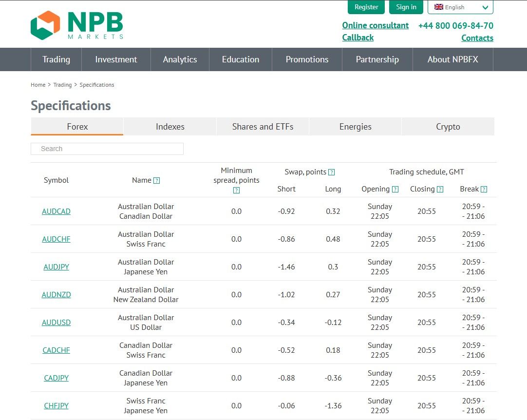Image resolution: width=527 pixels, height=420 pixels.
Task: Click the Short swap column header
Action: pos(286,189)
